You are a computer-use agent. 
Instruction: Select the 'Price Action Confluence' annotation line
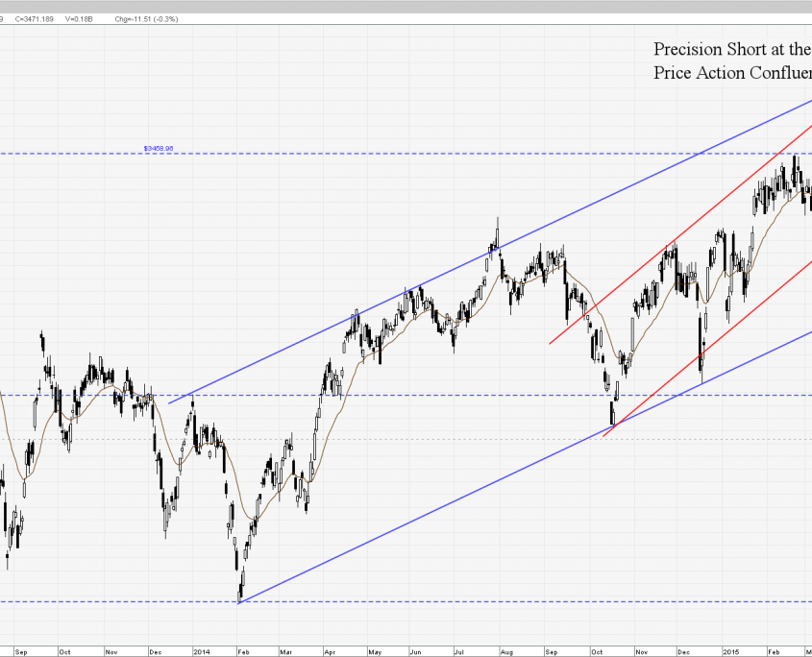click(730, 73)
